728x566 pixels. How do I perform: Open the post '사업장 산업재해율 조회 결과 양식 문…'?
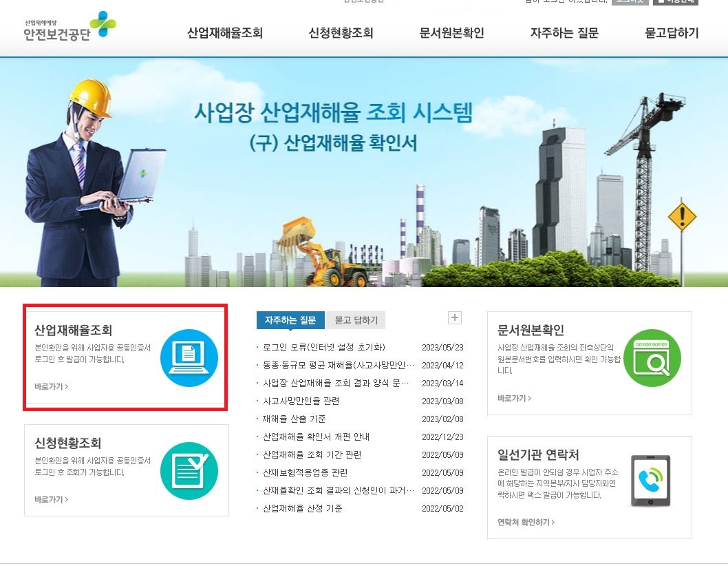(x=336, y=384)
